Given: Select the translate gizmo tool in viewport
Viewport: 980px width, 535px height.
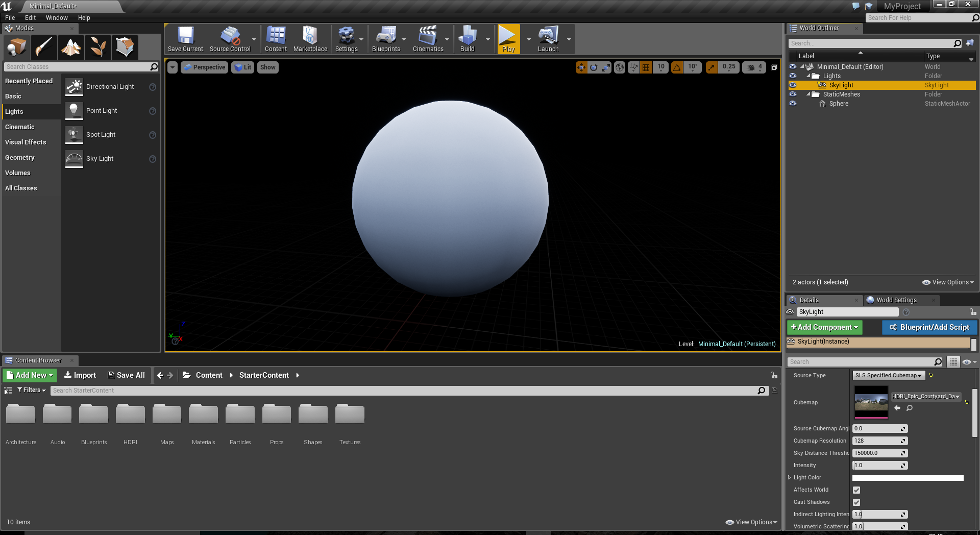Looking at the screenshot, I should [581, 67].
